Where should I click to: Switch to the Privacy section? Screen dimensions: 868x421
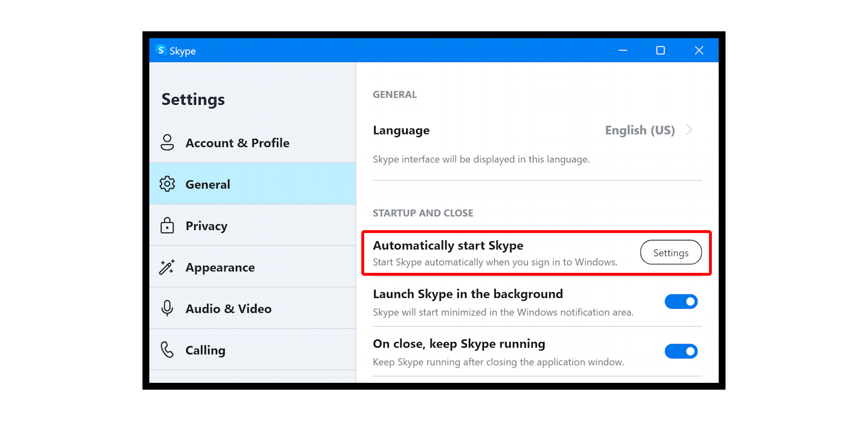tap(206, 225)
